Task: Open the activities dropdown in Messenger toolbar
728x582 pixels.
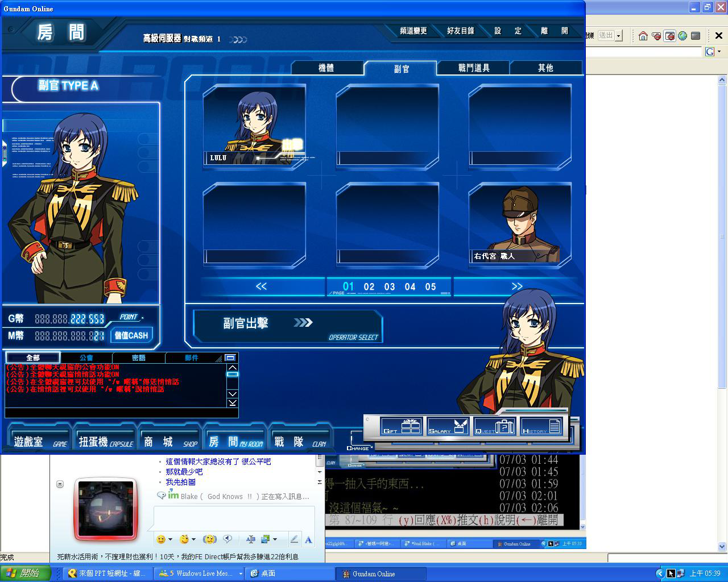Action: 275,539
